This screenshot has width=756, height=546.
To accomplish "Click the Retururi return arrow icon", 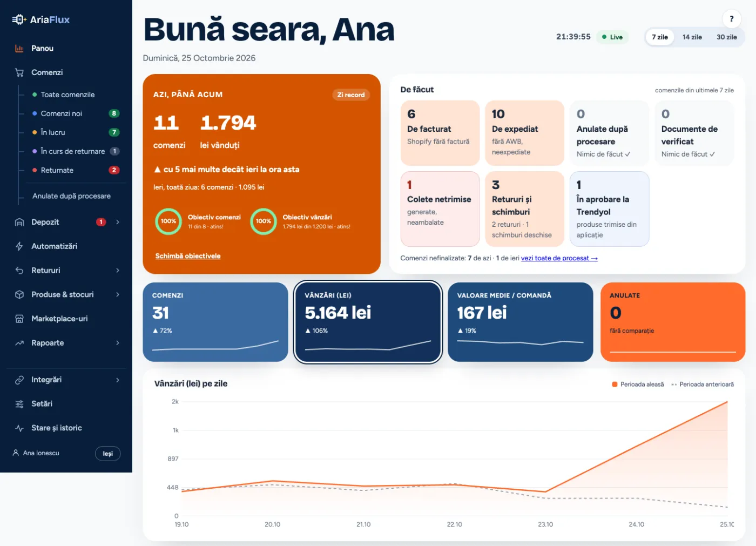I will [x=19, y=271].
